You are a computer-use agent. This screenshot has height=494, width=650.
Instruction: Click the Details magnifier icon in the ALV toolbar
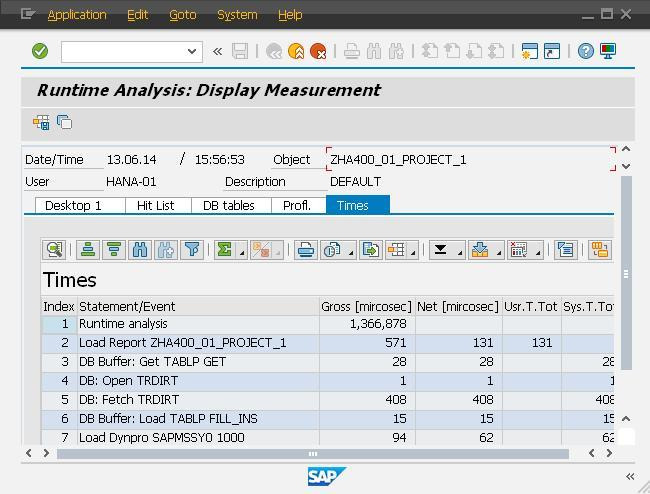pyautogui.click(x=54, y=250)
